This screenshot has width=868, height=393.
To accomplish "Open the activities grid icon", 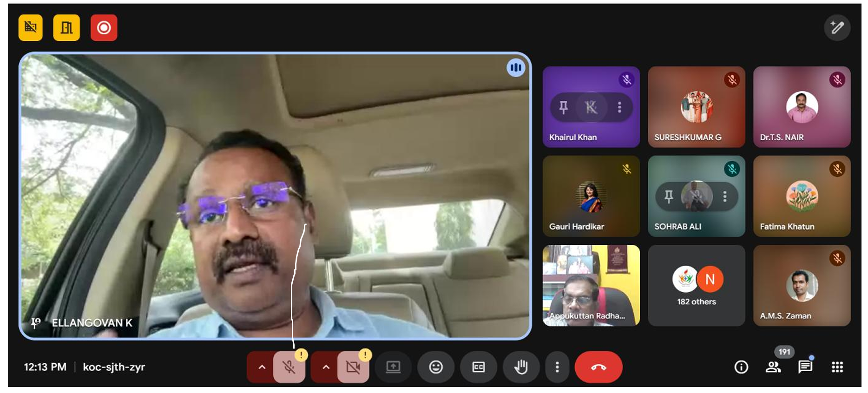I will 837,367.
